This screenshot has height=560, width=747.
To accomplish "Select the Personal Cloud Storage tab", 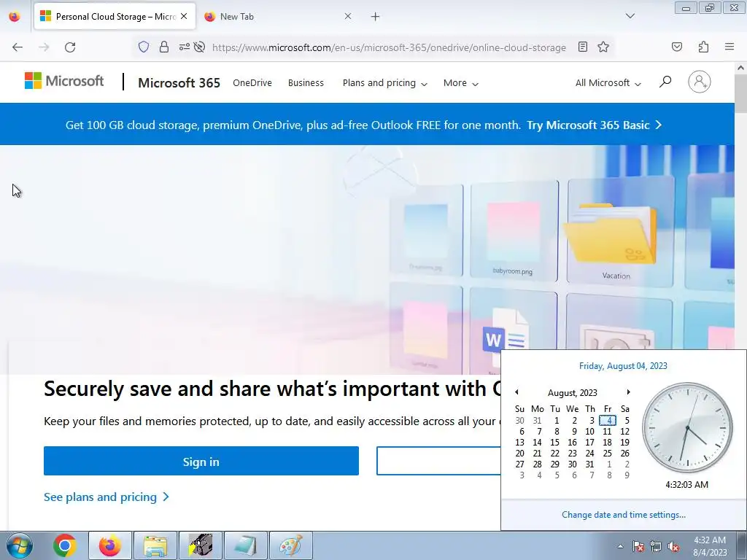I will pyautogui.click(x=115, y=16).
